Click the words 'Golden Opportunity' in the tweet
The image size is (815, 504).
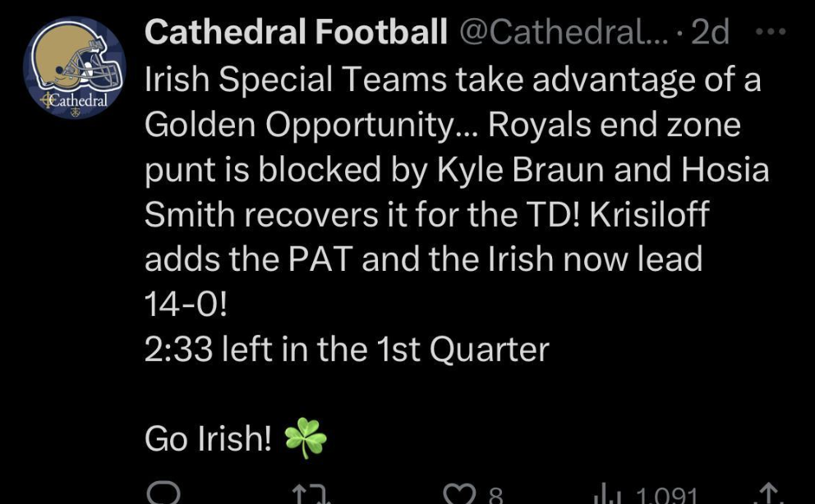pyautogui.click(x=299, y=126)
